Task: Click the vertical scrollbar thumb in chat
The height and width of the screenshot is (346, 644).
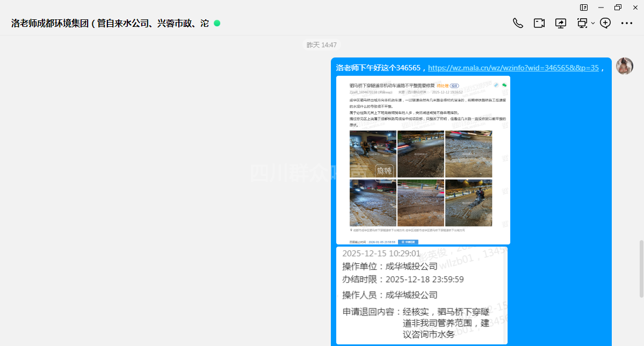Action: [x=641, y=269]
